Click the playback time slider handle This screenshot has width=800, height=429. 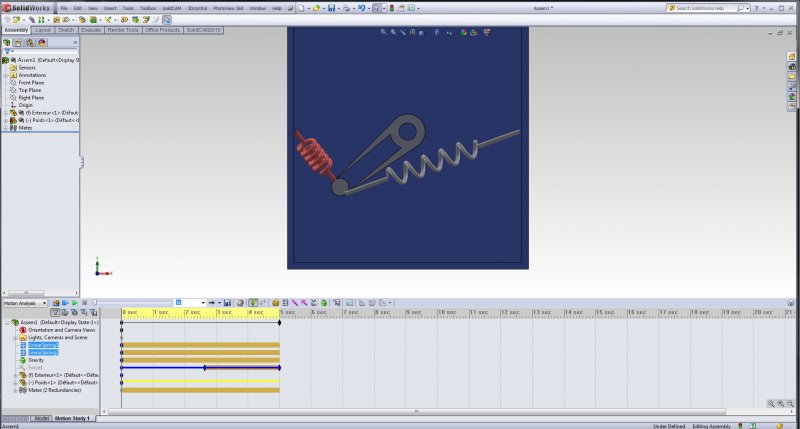[94, 303]
